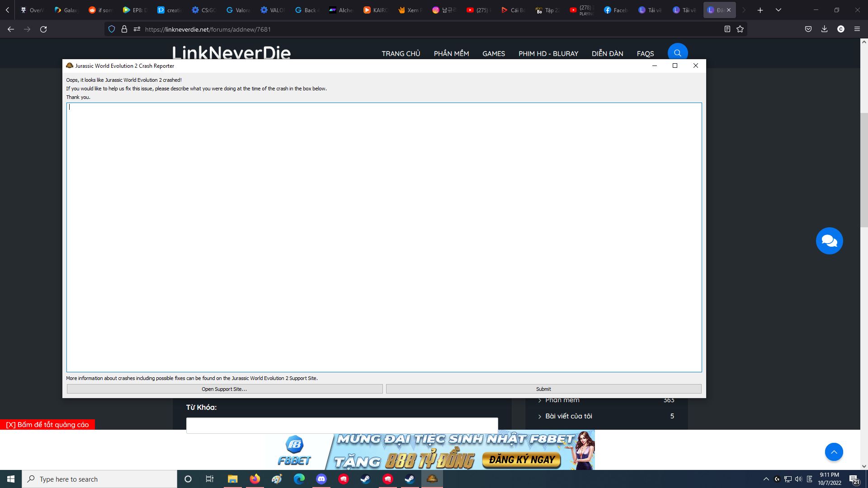Switch to the Reddit 'if som' tab
868x488 pixels.
tap(100, 10)
